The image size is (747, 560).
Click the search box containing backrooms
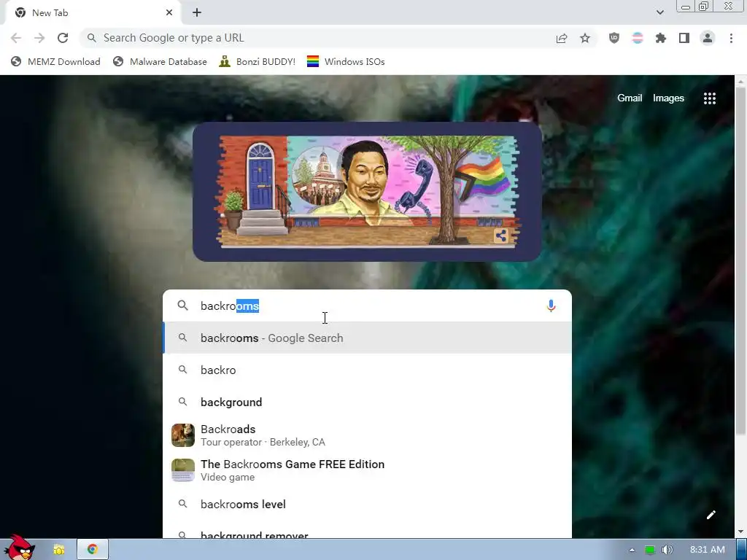[x=367, y=306]
